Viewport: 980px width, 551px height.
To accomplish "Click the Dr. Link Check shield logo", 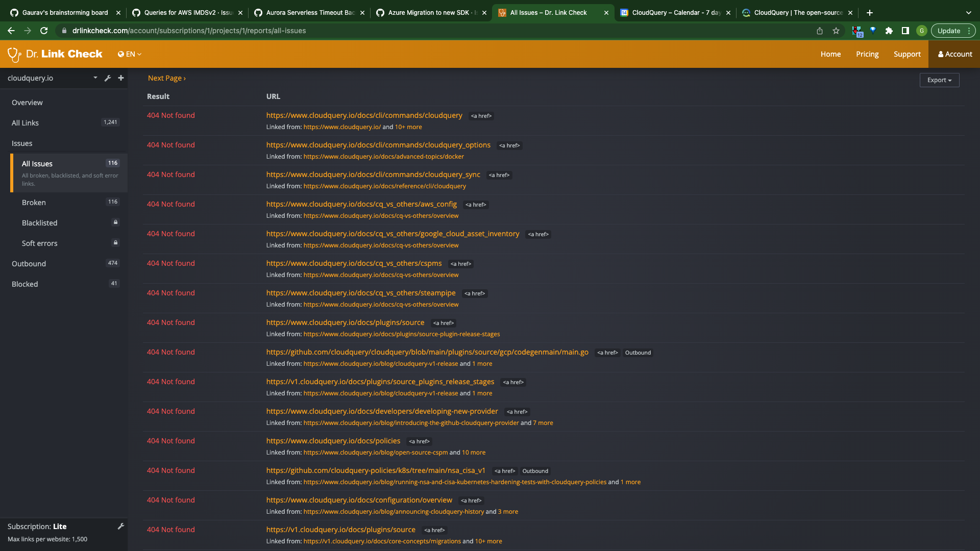I will coord(14,54).
